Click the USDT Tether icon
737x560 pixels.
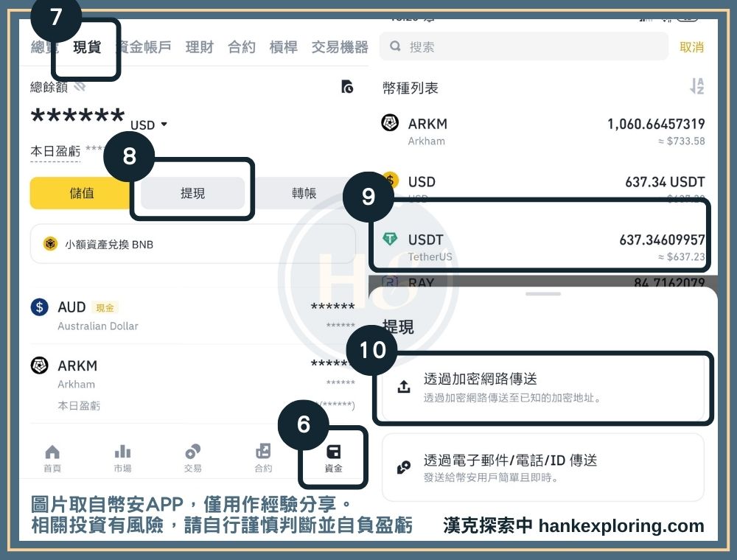click(x=390, y=239)
